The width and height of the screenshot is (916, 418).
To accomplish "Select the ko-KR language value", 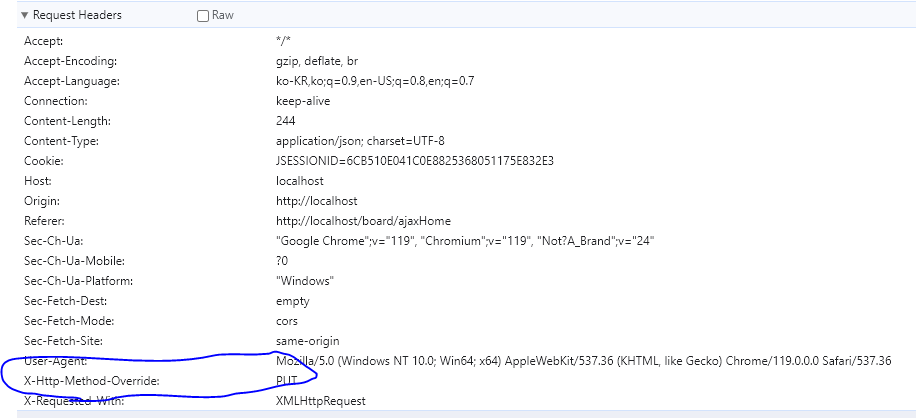I will [x=375, y=81].
